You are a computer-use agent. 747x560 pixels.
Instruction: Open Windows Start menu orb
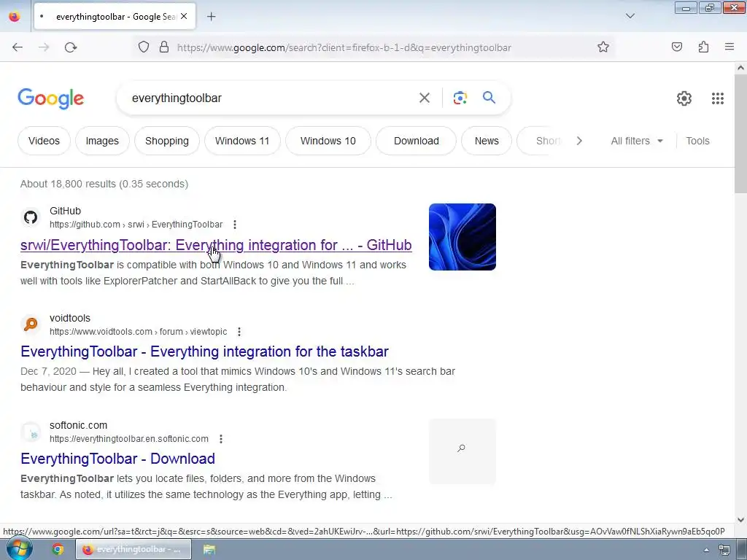click(x=19, y=549)
